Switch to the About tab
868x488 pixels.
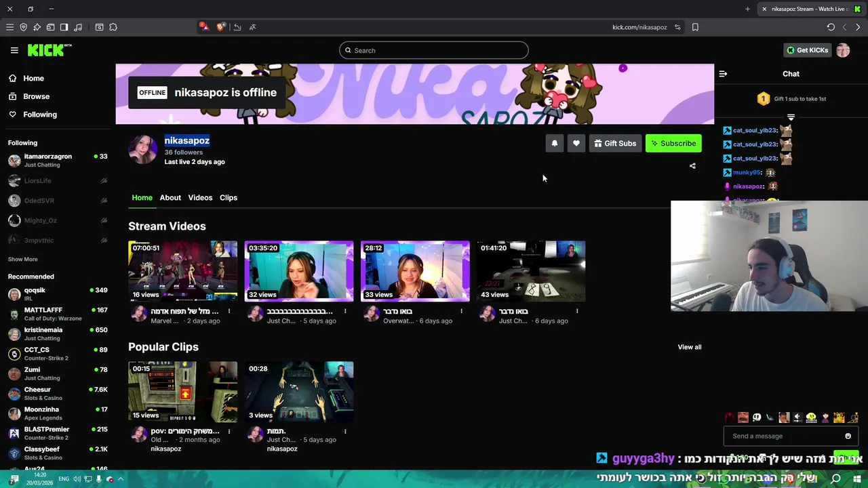coord(170,197)
